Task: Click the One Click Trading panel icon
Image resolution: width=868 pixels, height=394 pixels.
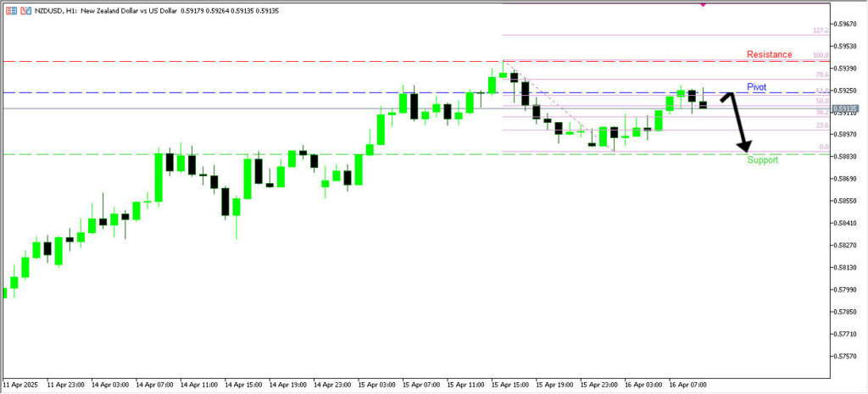Action: [x=10, y=10]
